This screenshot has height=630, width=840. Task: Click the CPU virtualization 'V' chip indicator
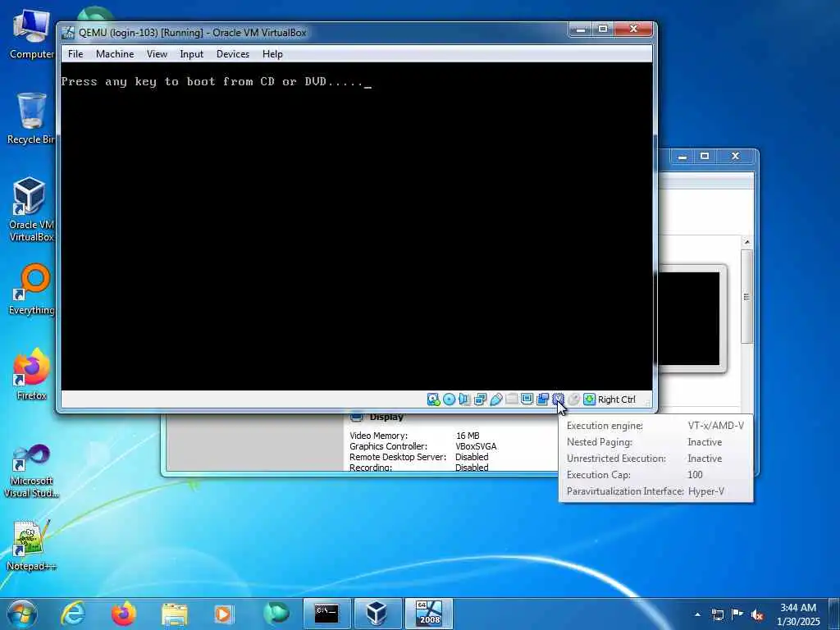pyautogui.click(x=558, y=399)
